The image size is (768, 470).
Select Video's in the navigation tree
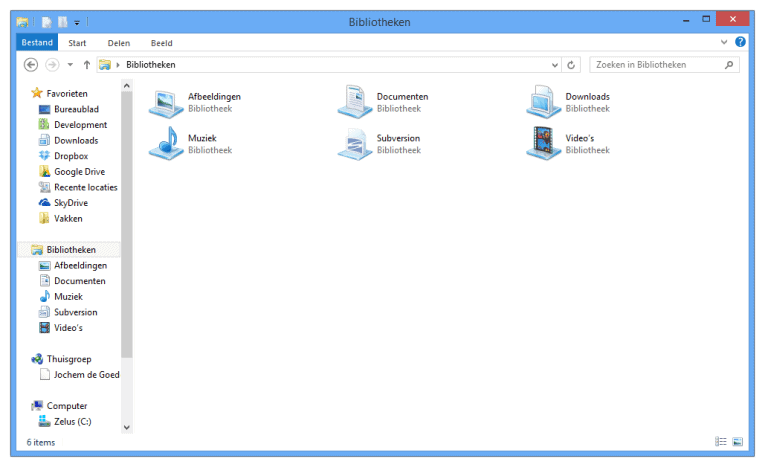69,328
